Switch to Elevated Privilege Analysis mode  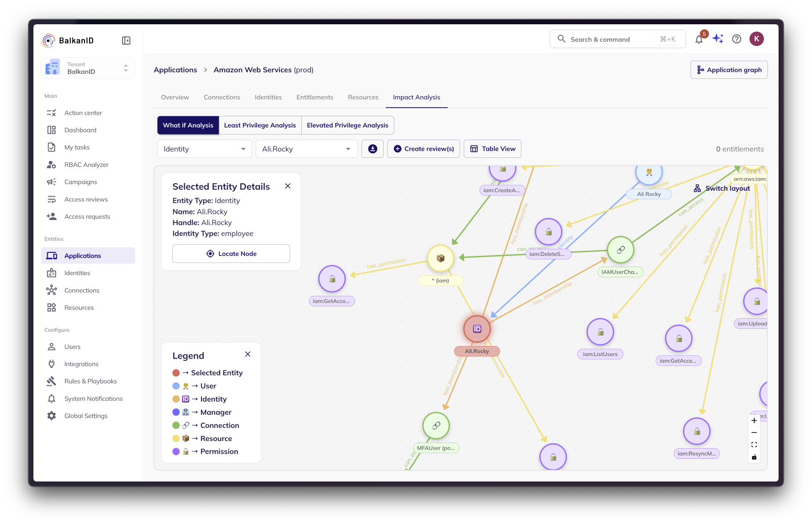click(348, 125)
